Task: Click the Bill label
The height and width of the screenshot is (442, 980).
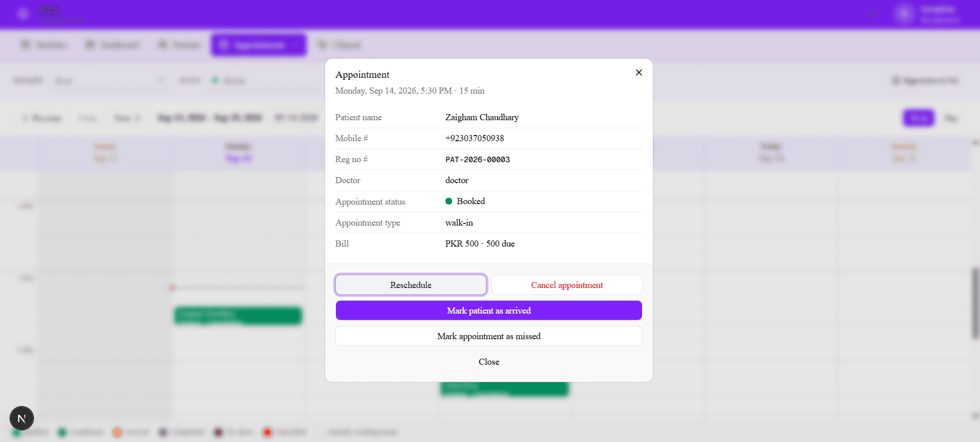Action: point(342,244)
